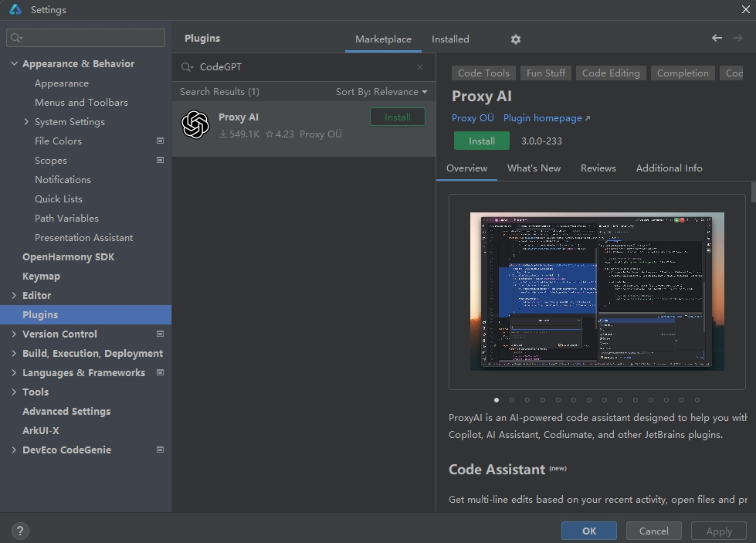Click the plugin settings gear icon
This screenshot has height=543, width=756.
[x=516, y=39]
